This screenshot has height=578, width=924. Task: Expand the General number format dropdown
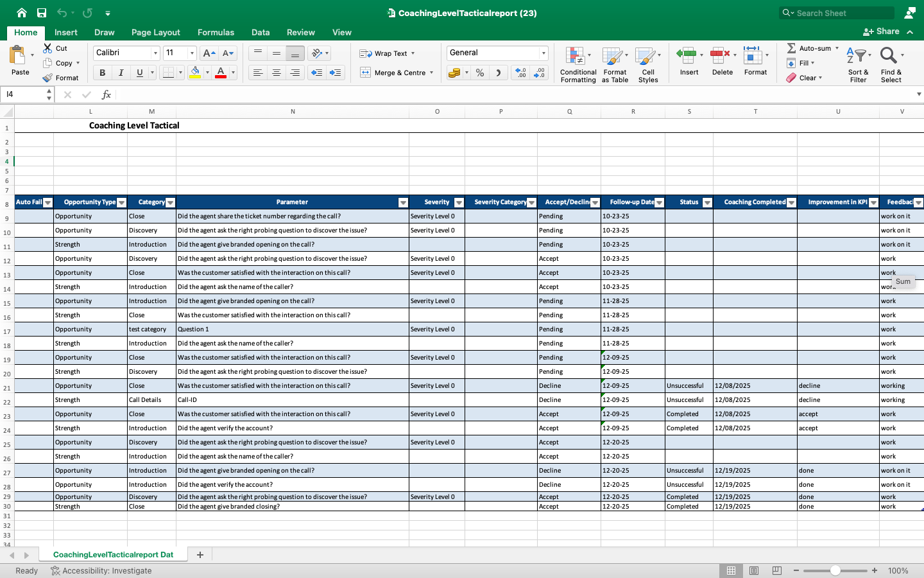point(543,53)
